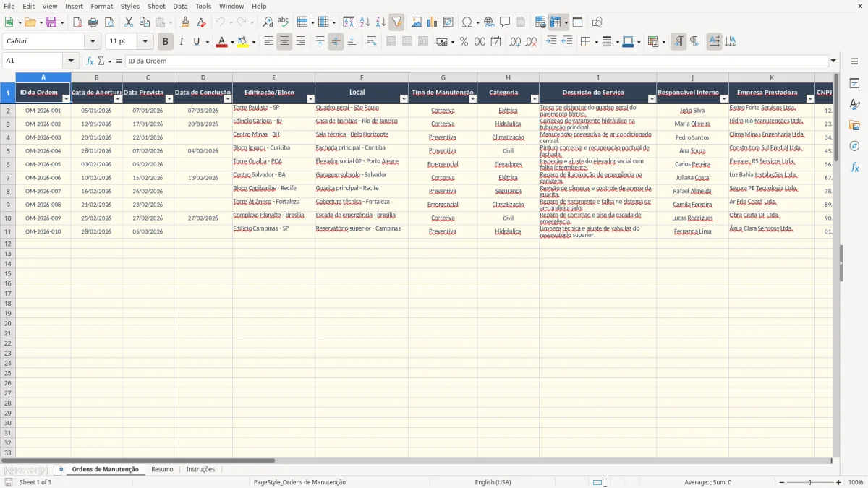Viewport: 868px width, 488px height.
Task: Activate Clone Formatting paintbrush
Action: click(x=186, y=22)
